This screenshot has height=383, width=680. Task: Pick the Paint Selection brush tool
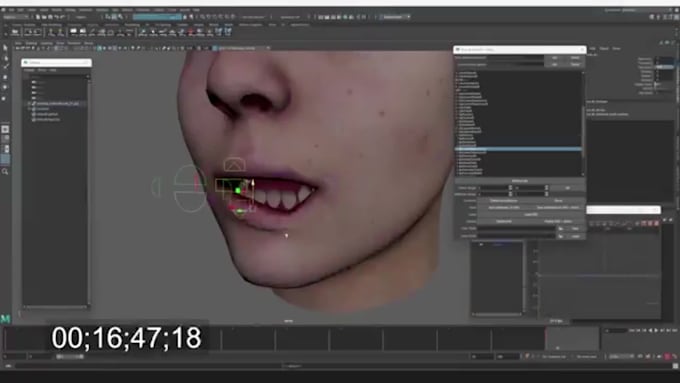(x=5, y=67)
